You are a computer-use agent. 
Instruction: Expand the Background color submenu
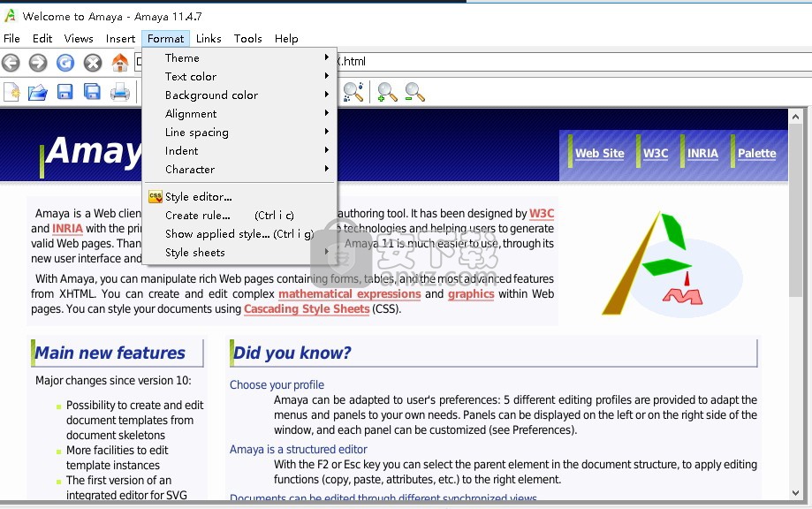(x=239, y=95)
